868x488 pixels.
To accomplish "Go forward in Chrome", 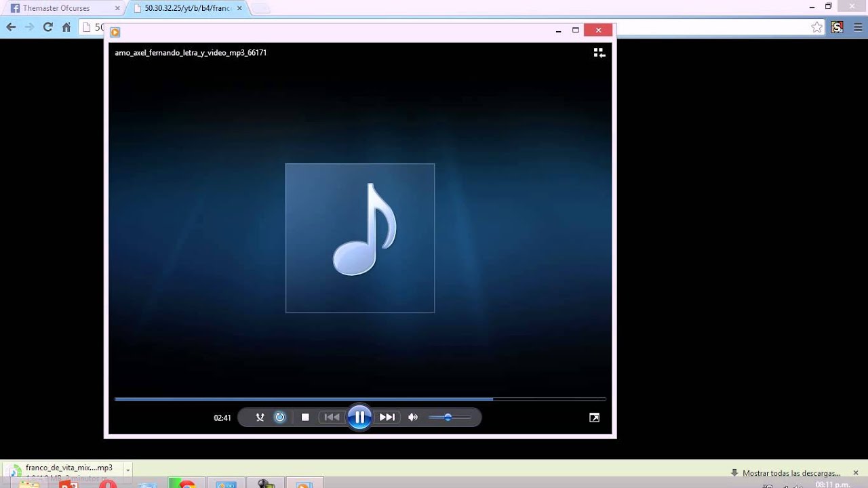I will coord(29,27).
